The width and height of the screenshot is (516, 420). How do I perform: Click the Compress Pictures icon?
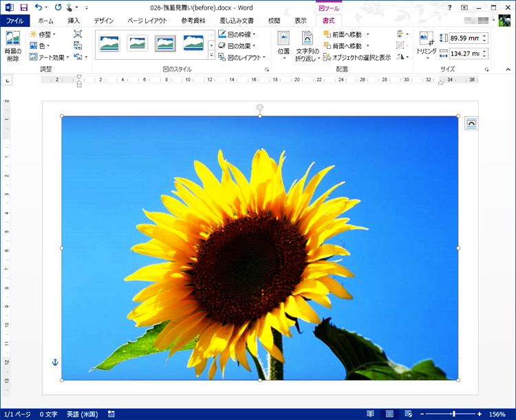(x=78, y=34)
